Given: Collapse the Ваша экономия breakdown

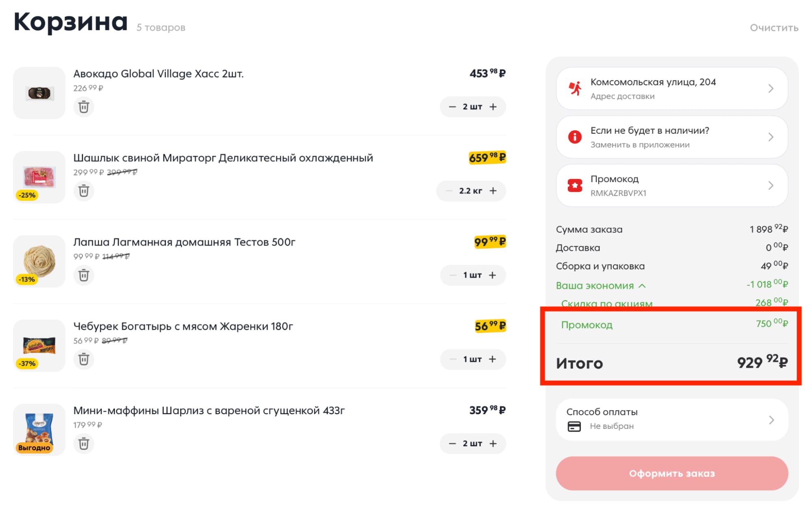Looking at the screenshot, I should click(x=601, y=286).
